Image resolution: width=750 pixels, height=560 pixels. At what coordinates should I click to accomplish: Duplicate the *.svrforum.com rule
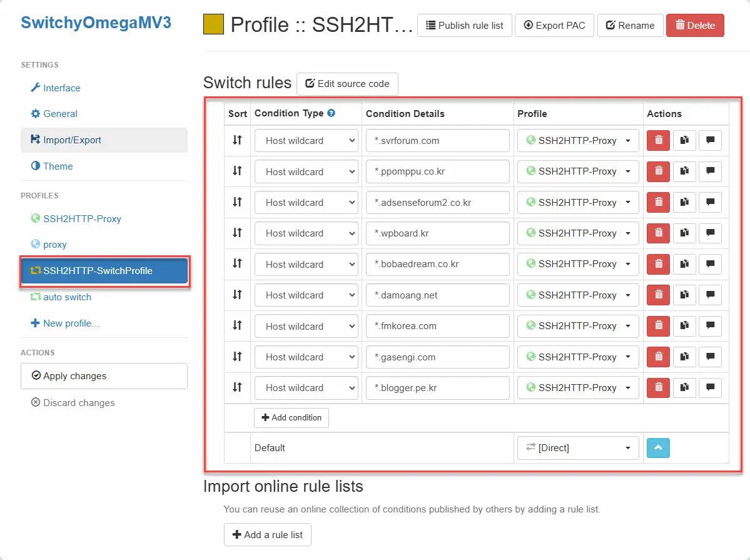coord(684,140)
